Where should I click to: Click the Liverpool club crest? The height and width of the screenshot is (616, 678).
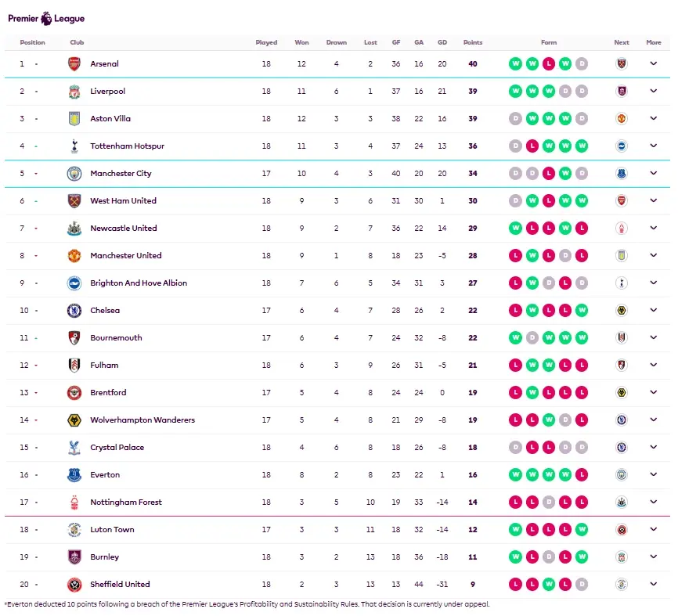74,92
